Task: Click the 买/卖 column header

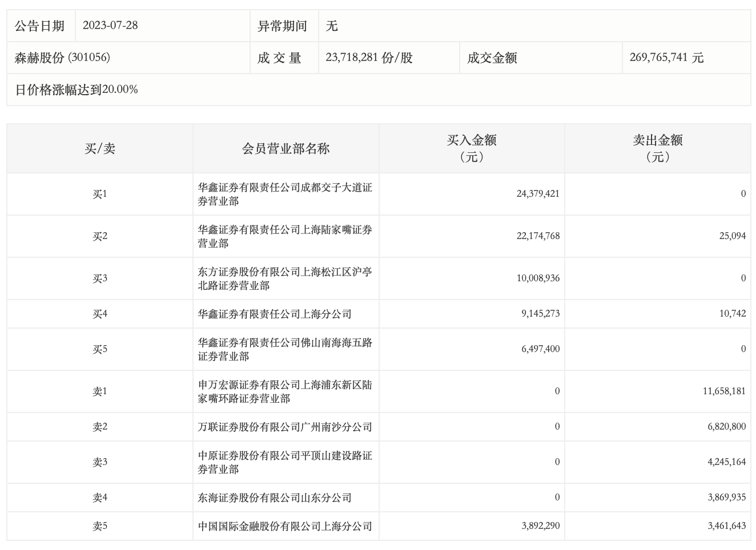Action: click(x=100, y=149)
